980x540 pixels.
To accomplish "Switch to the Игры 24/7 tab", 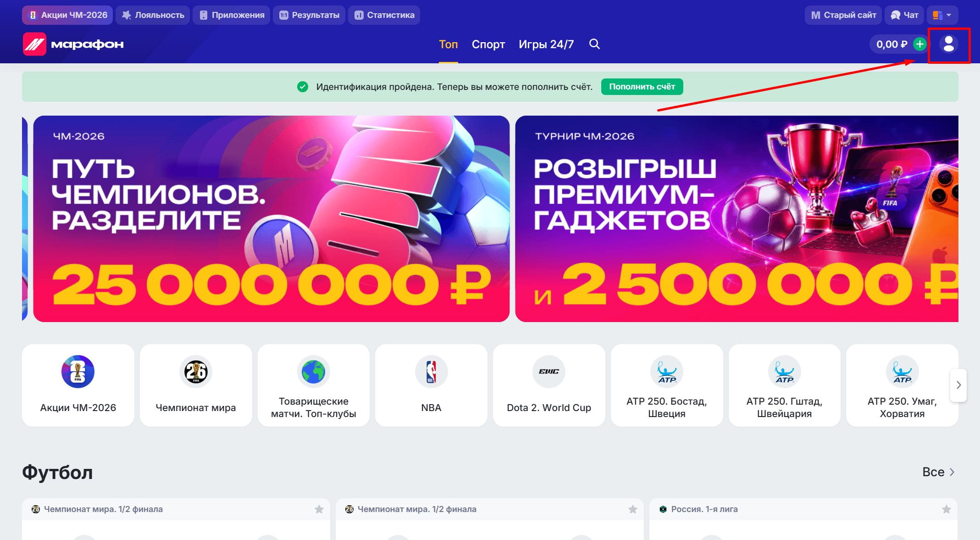I will 546,45.
